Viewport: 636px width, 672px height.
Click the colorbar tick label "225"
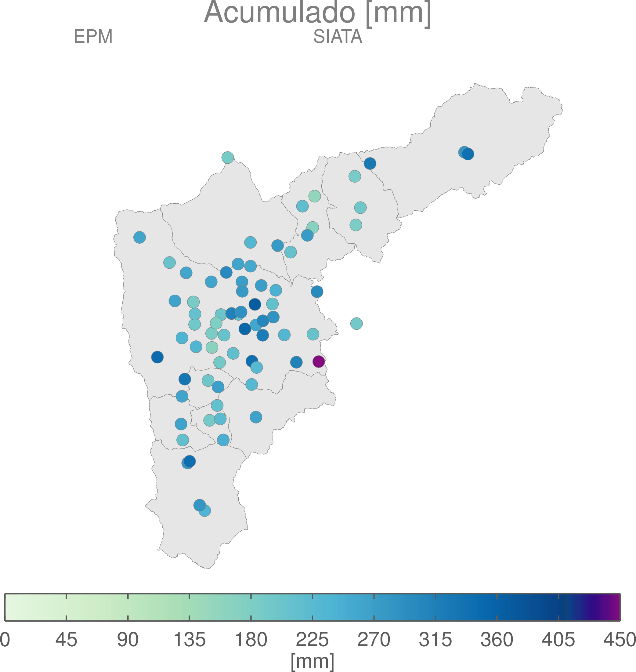tap(313, 640)
